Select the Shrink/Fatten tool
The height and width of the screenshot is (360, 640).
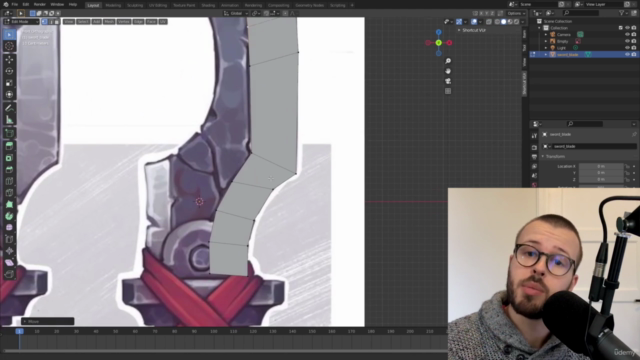(x=9, y=251)
